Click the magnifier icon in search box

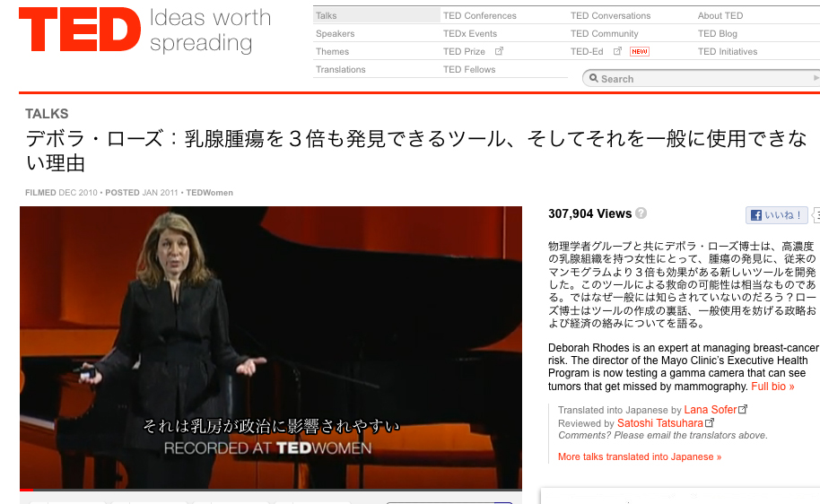click(592, 79)
